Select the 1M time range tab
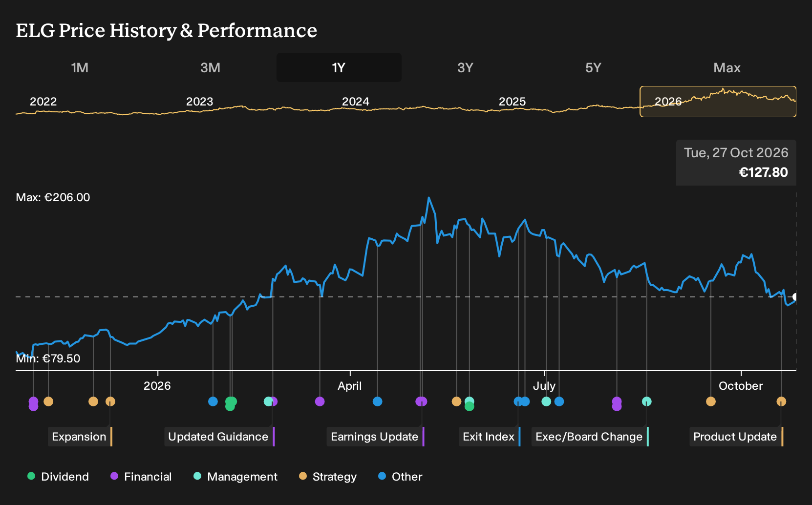 click(80, 67)
